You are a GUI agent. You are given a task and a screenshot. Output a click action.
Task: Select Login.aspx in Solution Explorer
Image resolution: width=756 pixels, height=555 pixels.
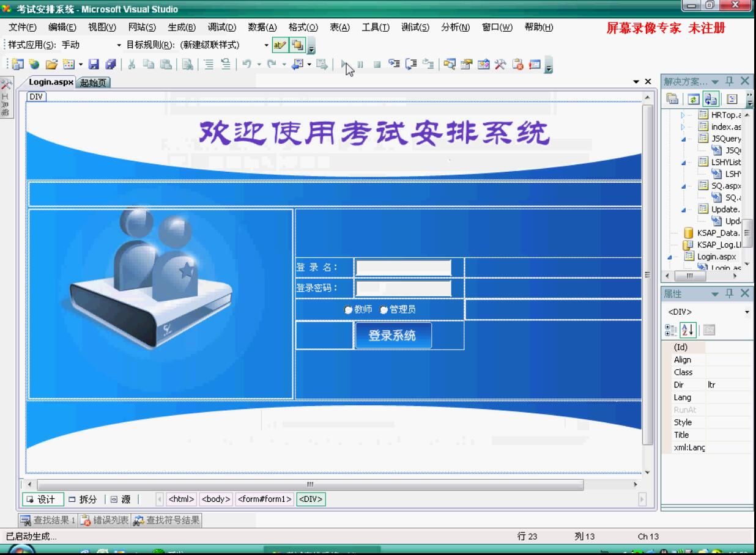tap(716, 257)
